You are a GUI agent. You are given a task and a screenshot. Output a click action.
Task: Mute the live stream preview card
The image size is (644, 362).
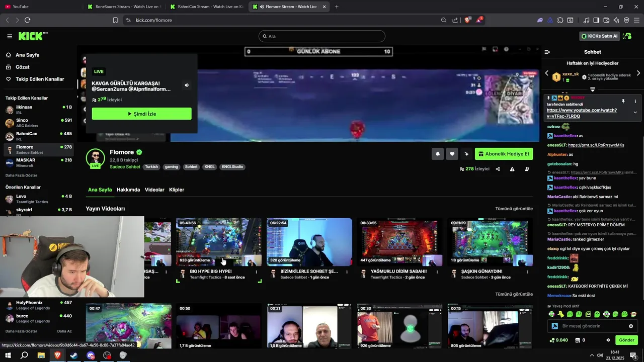pos(187,85)
